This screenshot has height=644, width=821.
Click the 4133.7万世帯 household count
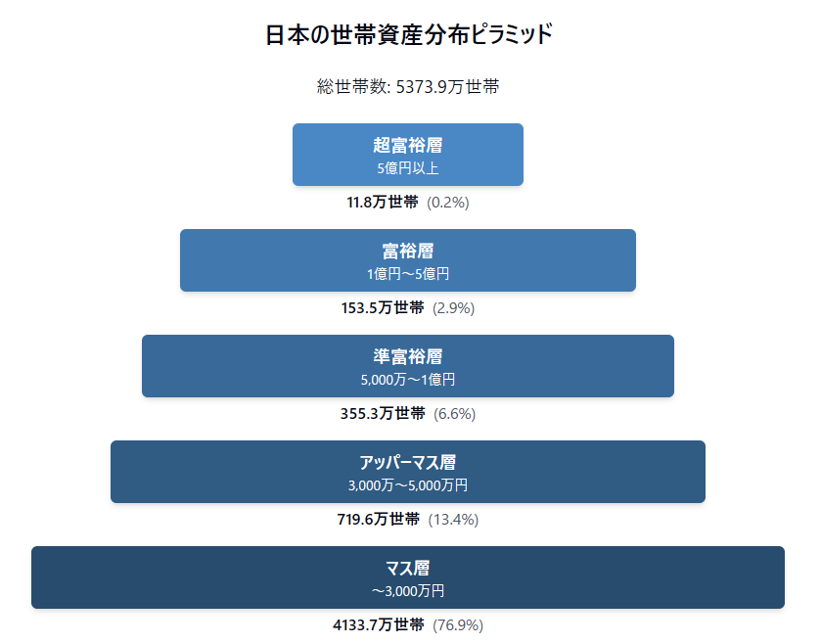coord(379,625)
